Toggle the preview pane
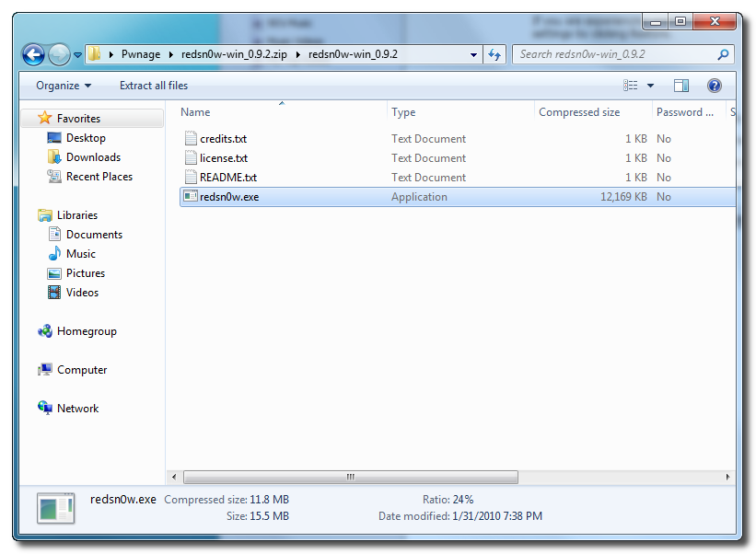756x554 pixels. [681, 86]
